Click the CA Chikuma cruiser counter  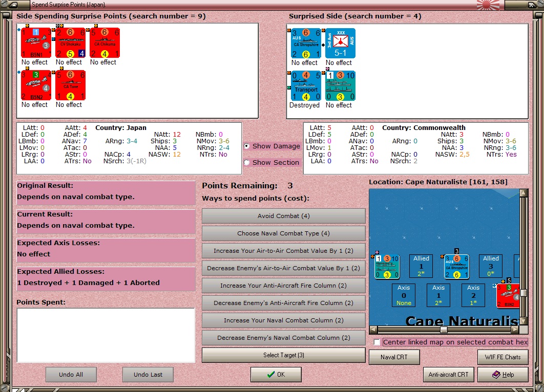click(x=105, y=42)
